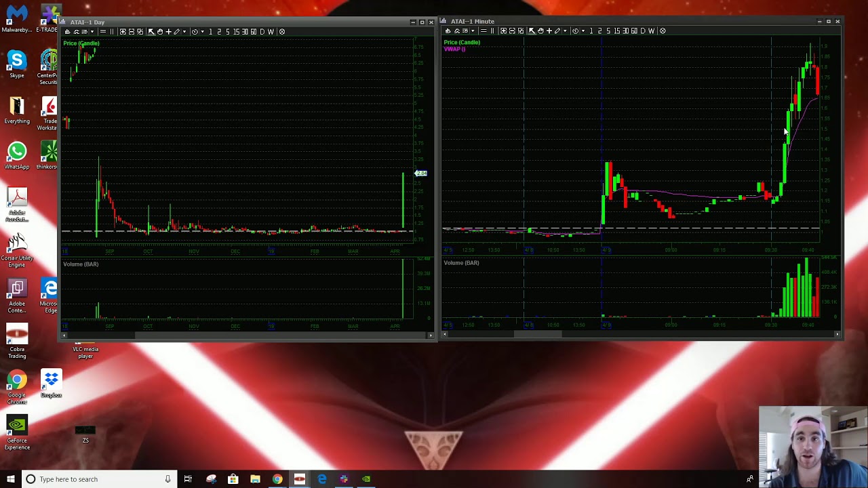Click Windows Start button

tap(9, 479)
